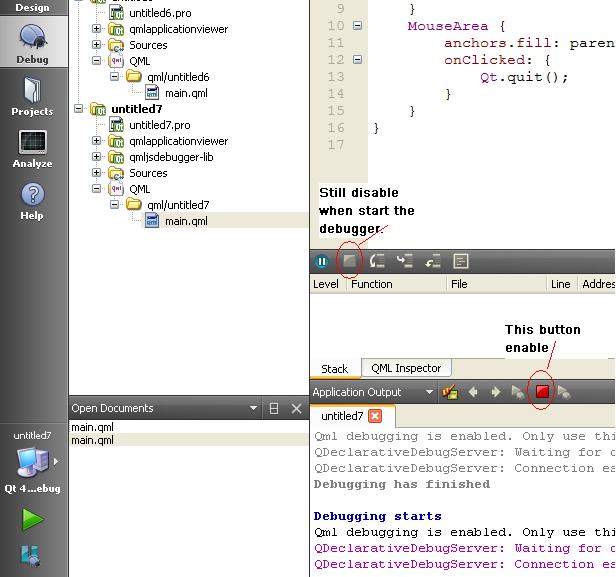
Task: Click the Level column header
Action: coord(326,284)
